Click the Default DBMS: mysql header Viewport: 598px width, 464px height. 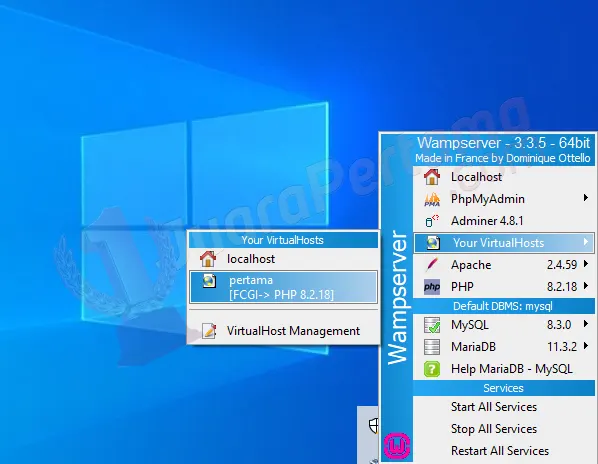click(503, 306)
